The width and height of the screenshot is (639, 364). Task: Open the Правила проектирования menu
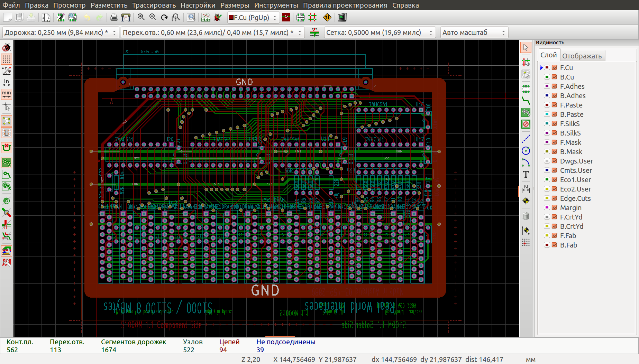tap(345, 5)
